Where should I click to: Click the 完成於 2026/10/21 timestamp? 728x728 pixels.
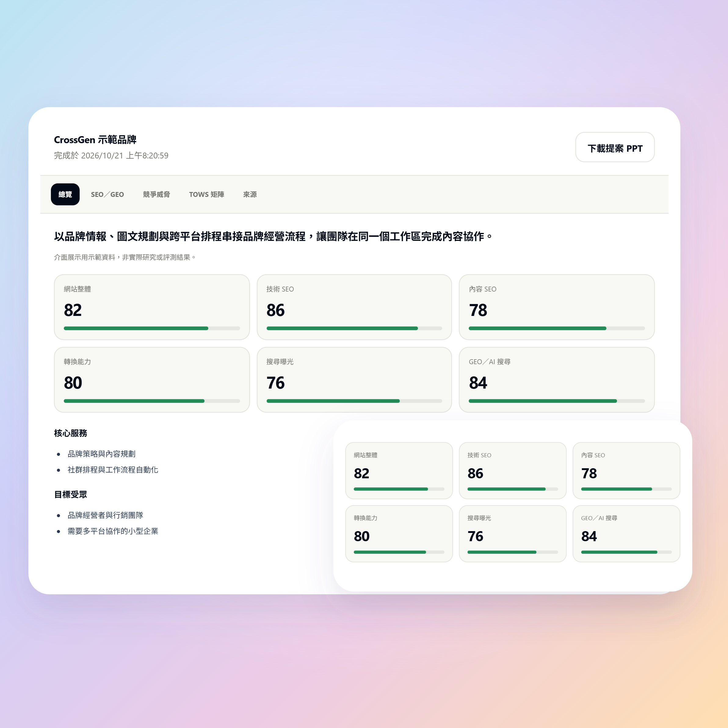111,156
